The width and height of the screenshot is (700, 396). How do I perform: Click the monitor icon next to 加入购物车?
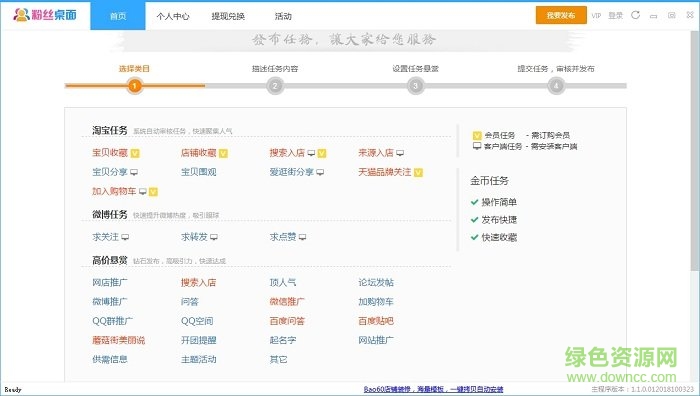(143, 192)
